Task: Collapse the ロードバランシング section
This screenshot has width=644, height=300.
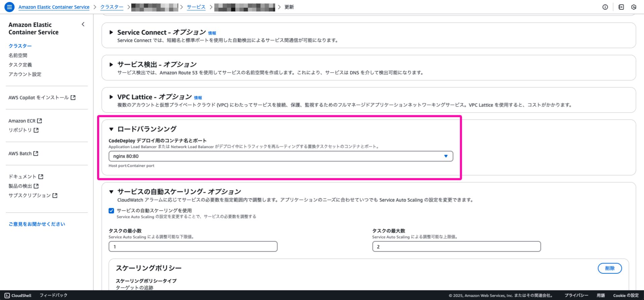Action: pos(111,129)
